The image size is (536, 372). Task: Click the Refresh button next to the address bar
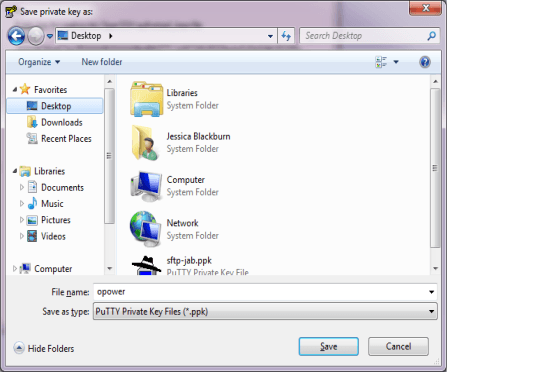(286, 36)
